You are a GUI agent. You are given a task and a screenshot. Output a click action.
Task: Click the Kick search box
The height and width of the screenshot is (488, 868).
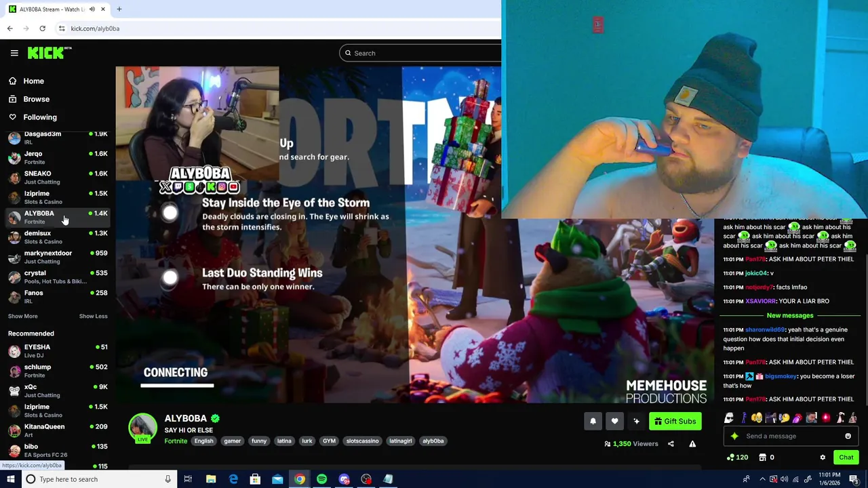pos(420,53)
